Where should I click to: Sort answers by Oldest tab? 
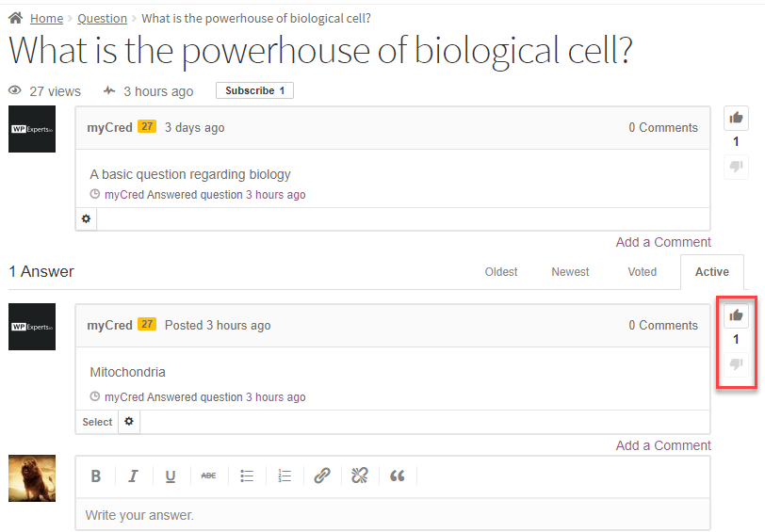[x=501, y=272]
